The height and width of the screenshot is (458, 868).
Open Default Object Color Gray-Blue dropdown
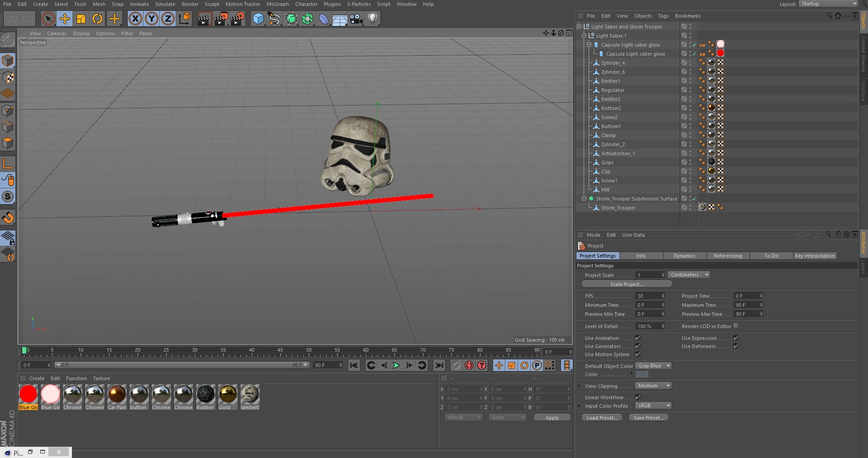(x=653, y=366)
